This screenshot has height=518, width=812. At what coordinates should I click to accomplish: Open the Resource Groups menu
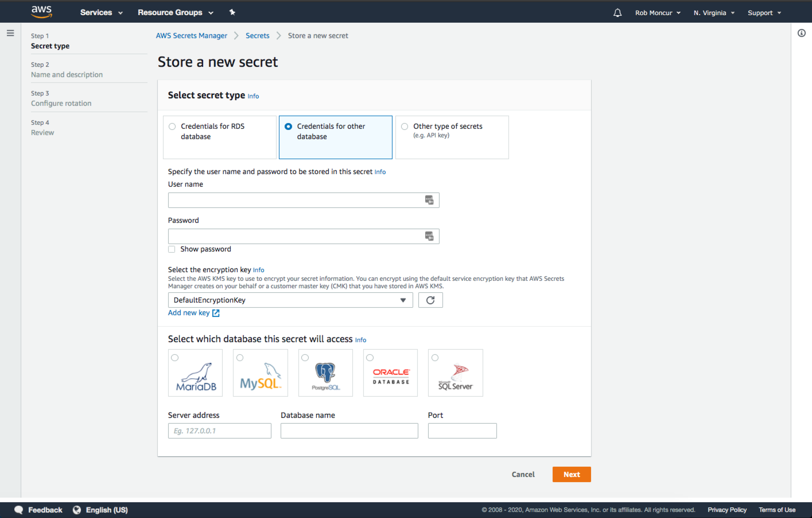175,12
